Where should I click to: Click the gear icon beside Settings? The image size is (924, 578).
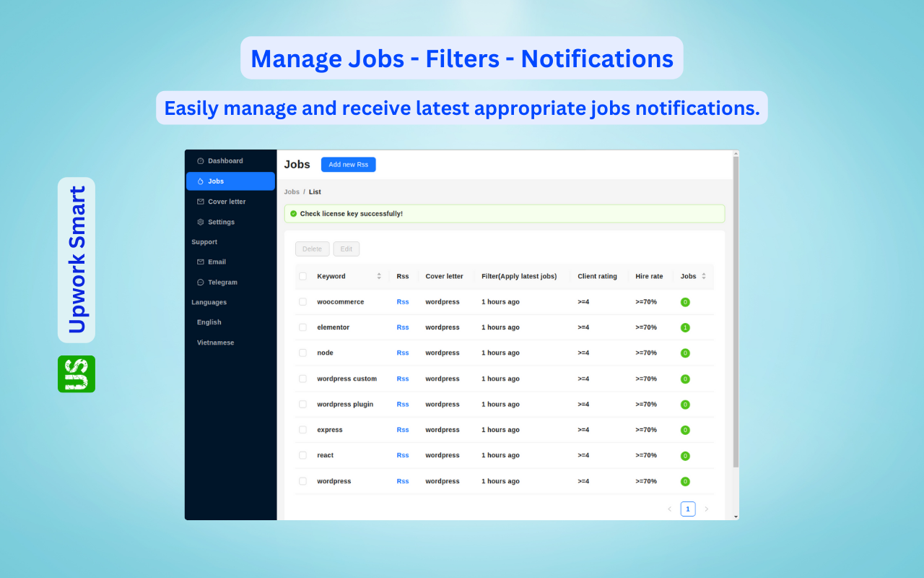click(201, 222)
